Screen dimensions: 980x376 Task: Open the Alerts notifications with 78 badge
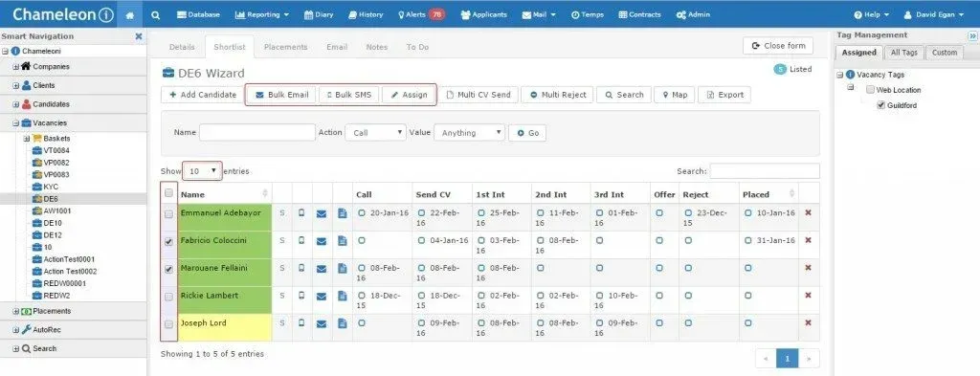click(421, 14)
